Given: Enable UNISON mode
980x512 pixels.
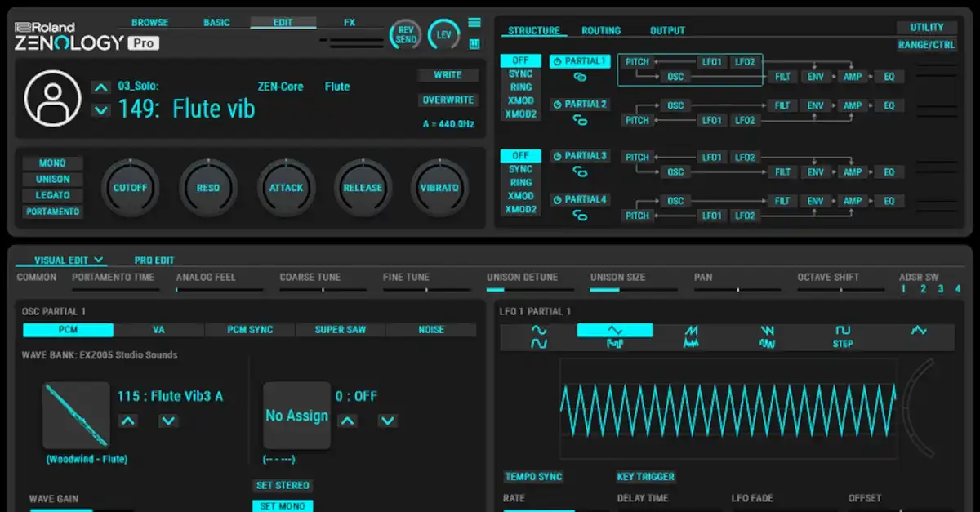Looking at the screenshot, I should 52,179.
